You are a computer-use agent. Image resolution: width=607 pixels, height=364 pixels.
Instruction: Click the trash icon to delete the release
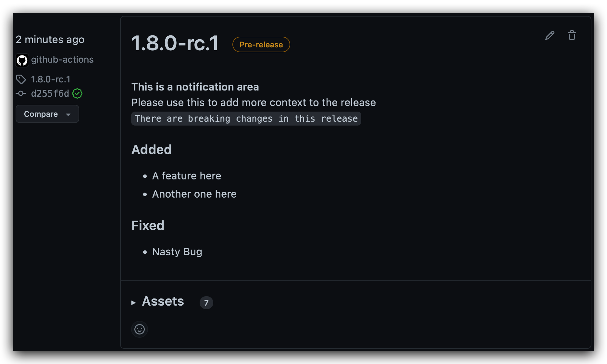[x=572, y=36]
